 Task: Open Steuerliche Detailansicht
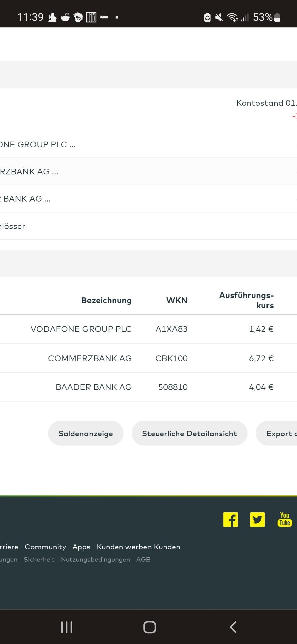[190, 433]
